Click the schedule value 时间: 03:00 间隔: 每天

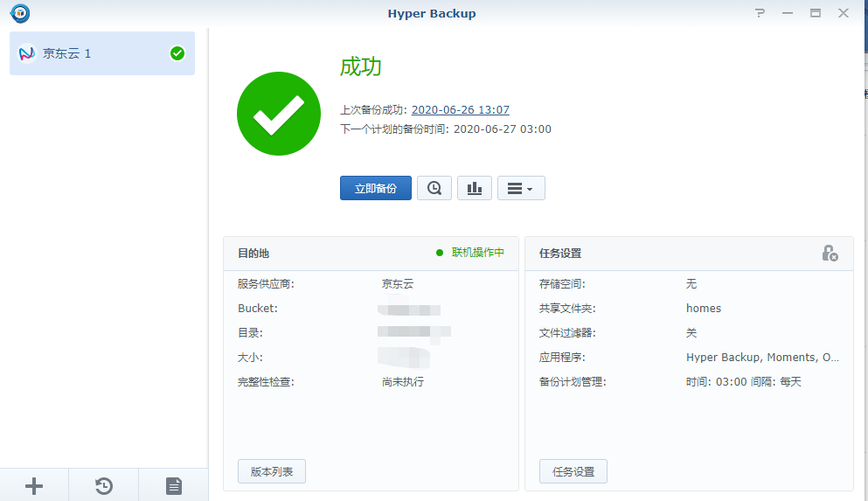point(744,382)
